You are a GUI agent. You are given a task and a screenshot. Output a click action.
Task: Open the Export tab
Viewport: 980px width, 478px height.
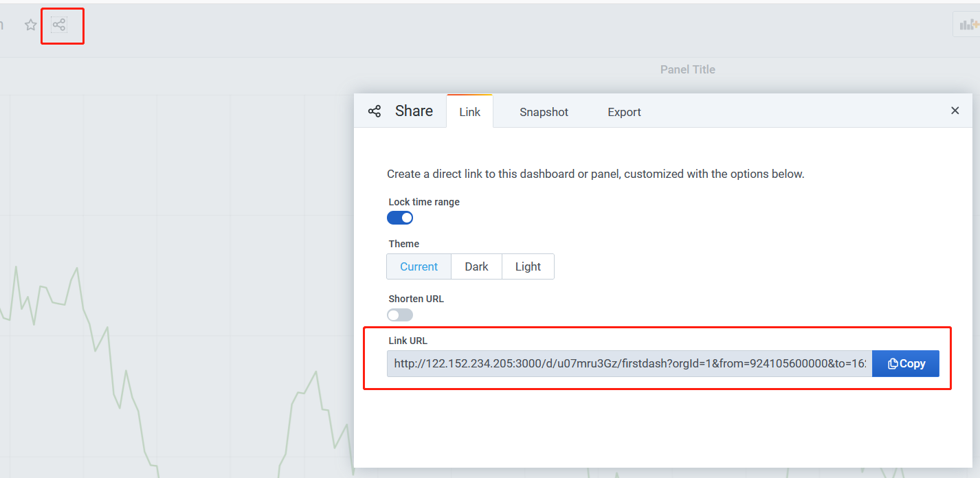pos(623,112)
